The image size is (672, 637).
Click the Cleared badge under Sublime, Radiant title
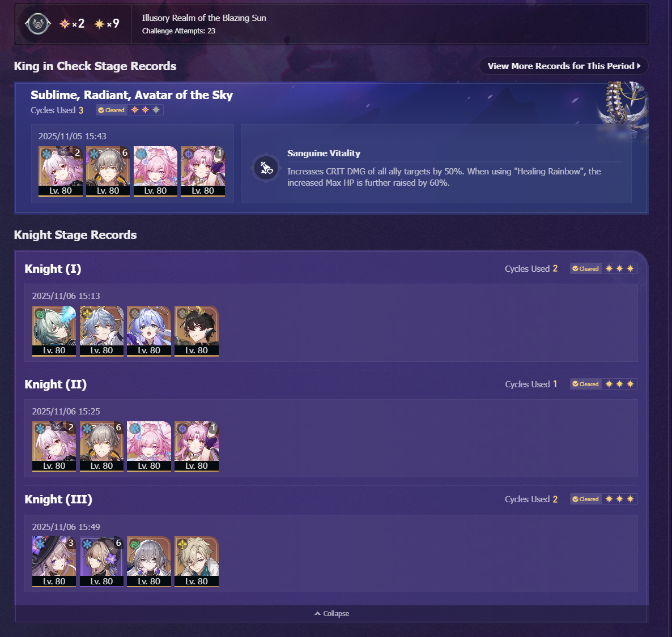pos(112,110)
